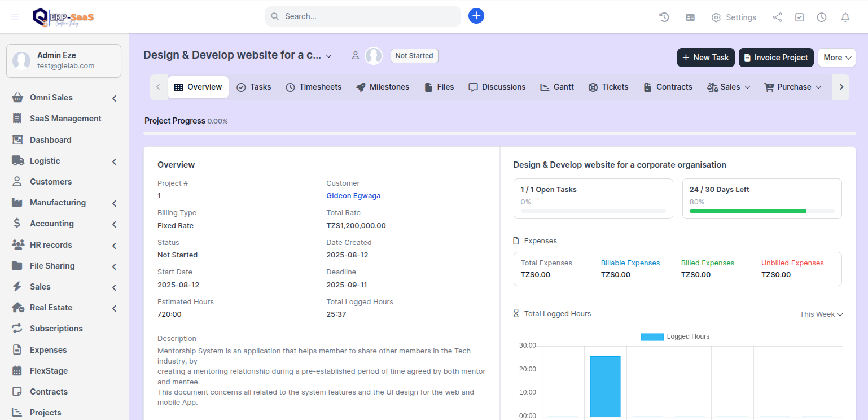Open the business card icon in header
Image resolution: width=868 pixels, height=420 pixels.
690,17
